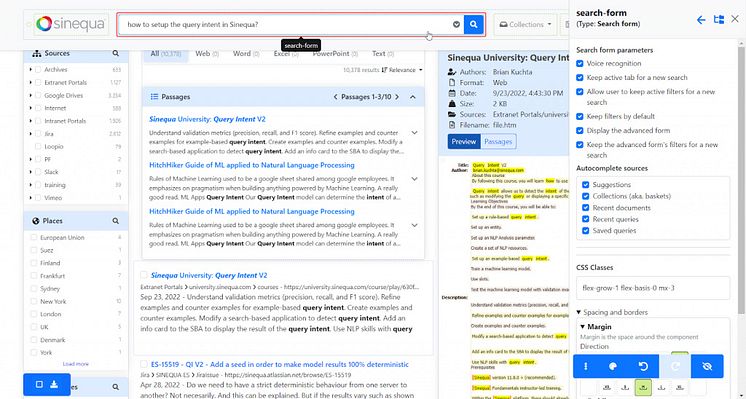Screen dimensions: 746x399
Task: Open first HitchHiker Guide of ML passage link
Action: tap(252, 165)
